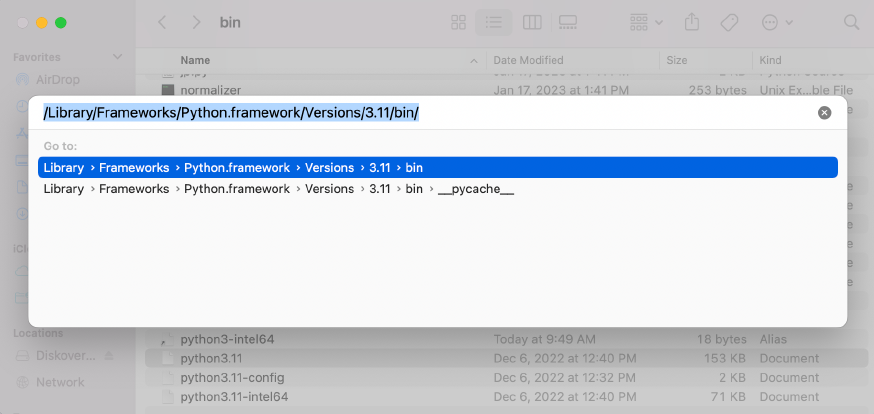
Task: Open the Group By dropdown
Action: pyautogui.click(x=646, y=22)
